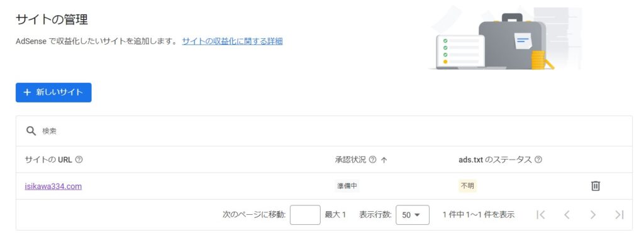Click the ads.txt のステータス column header

495,160
